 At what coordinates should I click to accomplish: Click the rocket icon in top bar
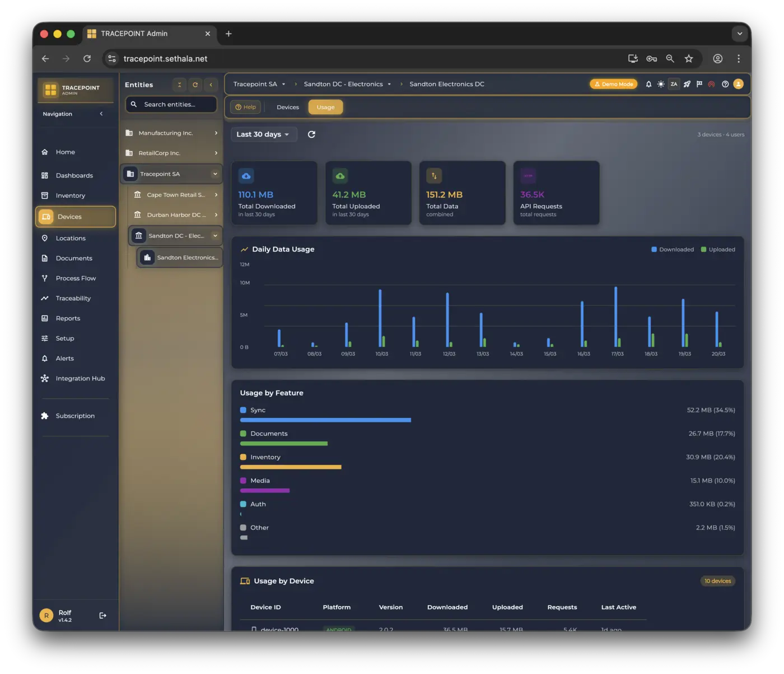(x=687, y=84)
